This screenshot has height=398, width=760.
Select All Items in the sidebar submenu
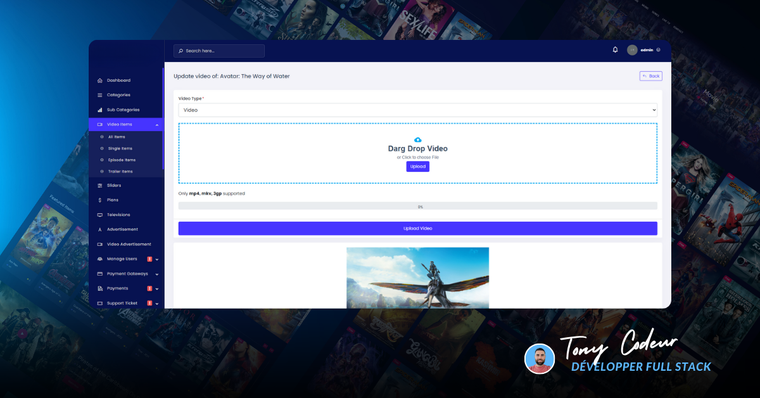pyautogui.click(x=116, y=137)
